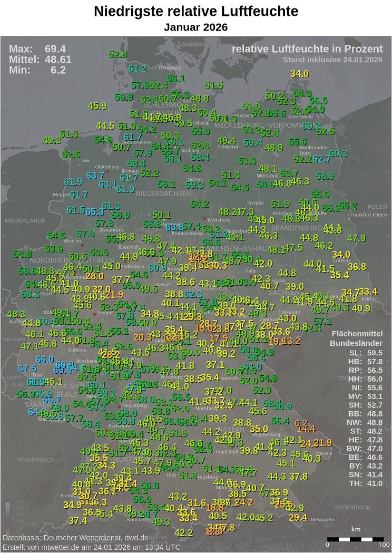Click the km scale bar
Image resolution: width=392 pixels, height=553 pixels.
(x=356, y=539)
